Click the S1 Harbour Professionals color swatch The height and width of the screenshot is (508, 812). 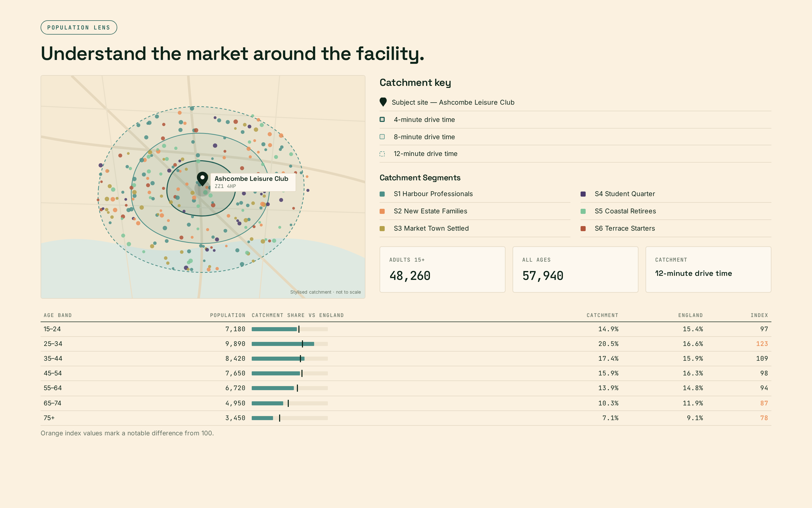click(x=382, y=194)
